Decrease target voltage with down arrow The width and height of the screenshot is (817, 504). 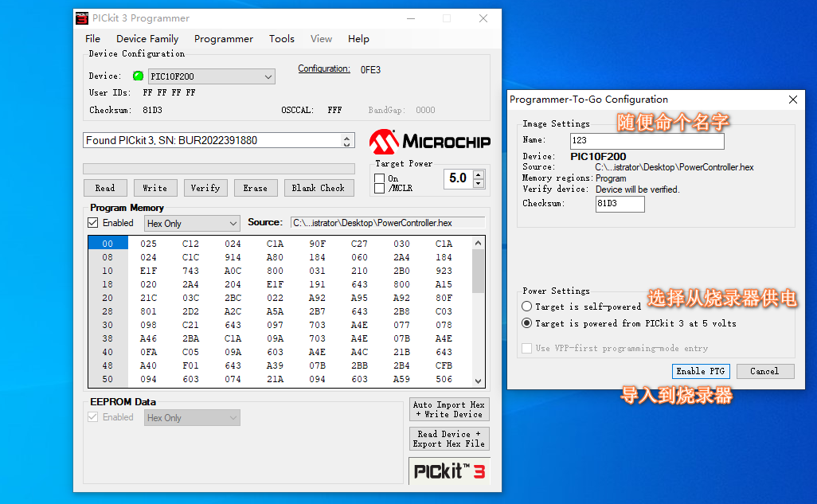[x=479, y=183]
